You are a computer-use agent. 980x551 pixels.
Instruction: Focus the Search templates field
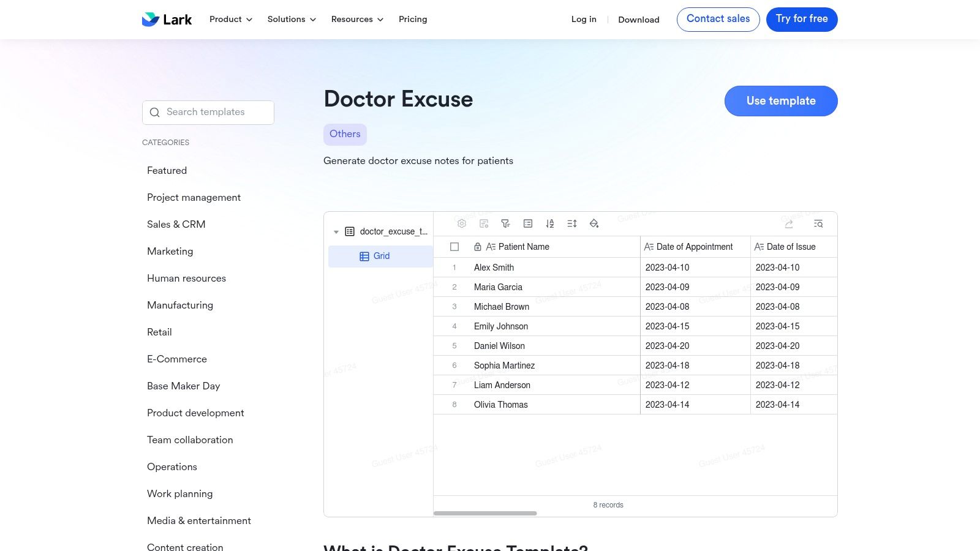pos(208,113)
